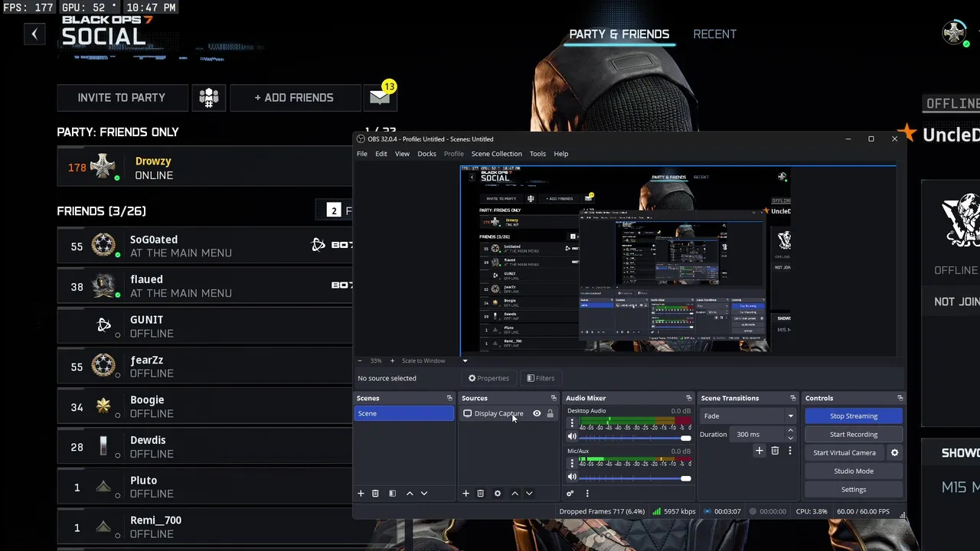The height and width of the screenshot is (551, 980).
Task: Open virtual camera settings gear
Action: (x=894, y=452)
